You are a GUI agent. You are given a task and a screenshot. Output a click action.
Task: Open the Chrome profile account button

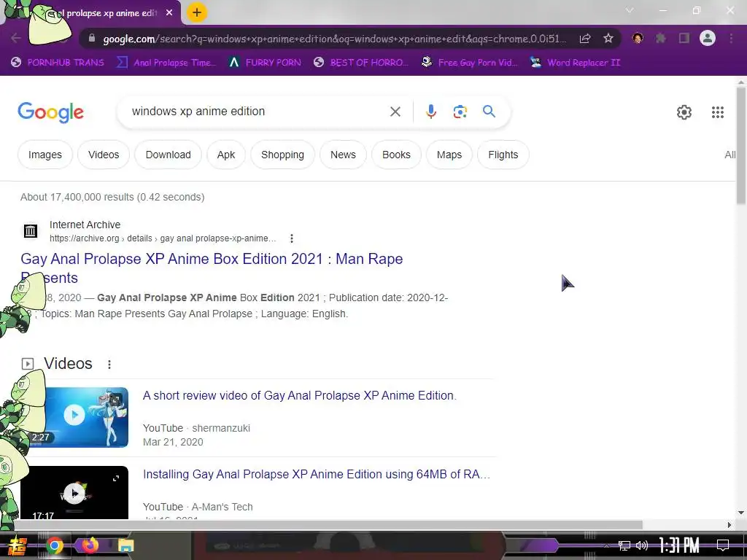[708, 38]
